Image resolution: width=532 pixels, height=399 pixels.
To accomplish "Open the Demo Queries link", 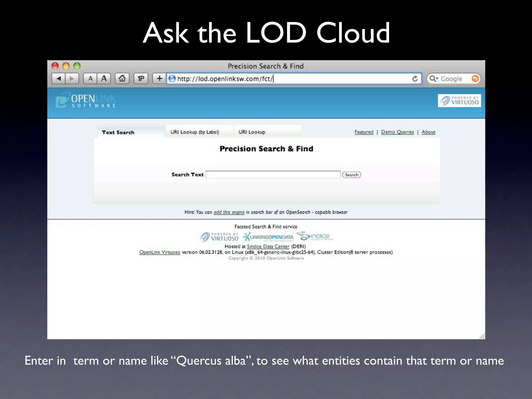I will coord(397,132).
